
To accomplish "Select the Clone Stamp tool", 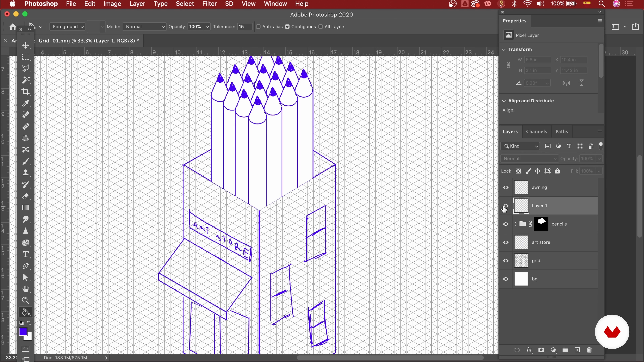I will tap(25, 173).
